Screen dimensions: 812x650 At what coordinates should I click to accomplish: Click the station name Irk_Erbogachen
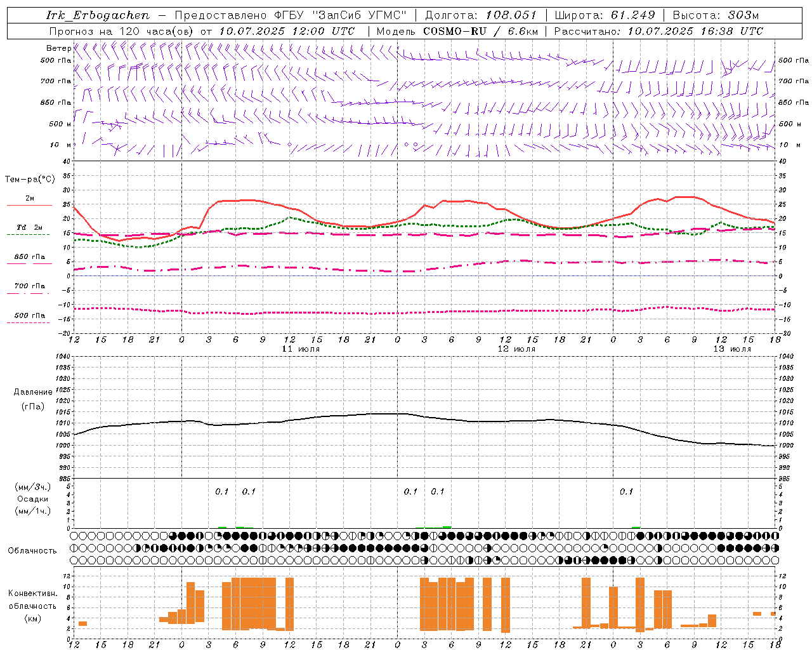click(98, 15)
